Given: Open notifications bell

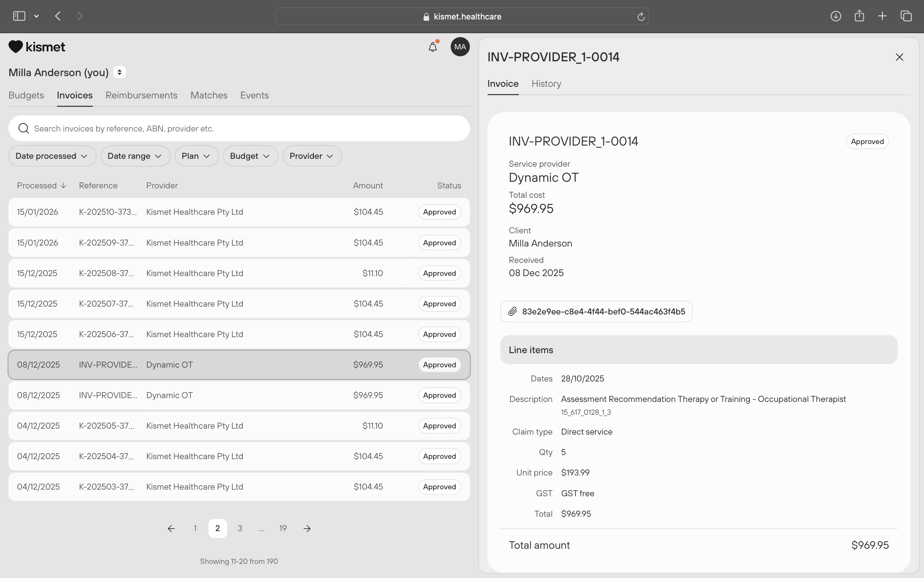Looking at the screenshot, I should click(x=433, y=47).
